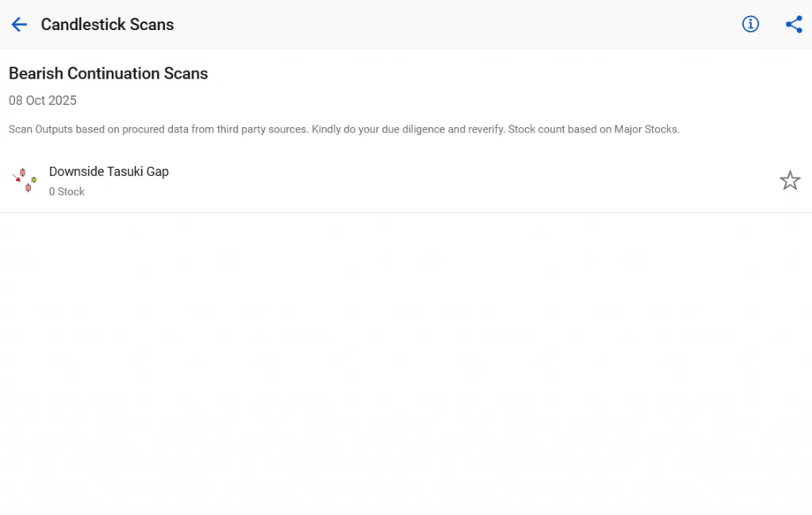
Task: Click "third party sources" in the disclaimer
Action: pos(260,129)
